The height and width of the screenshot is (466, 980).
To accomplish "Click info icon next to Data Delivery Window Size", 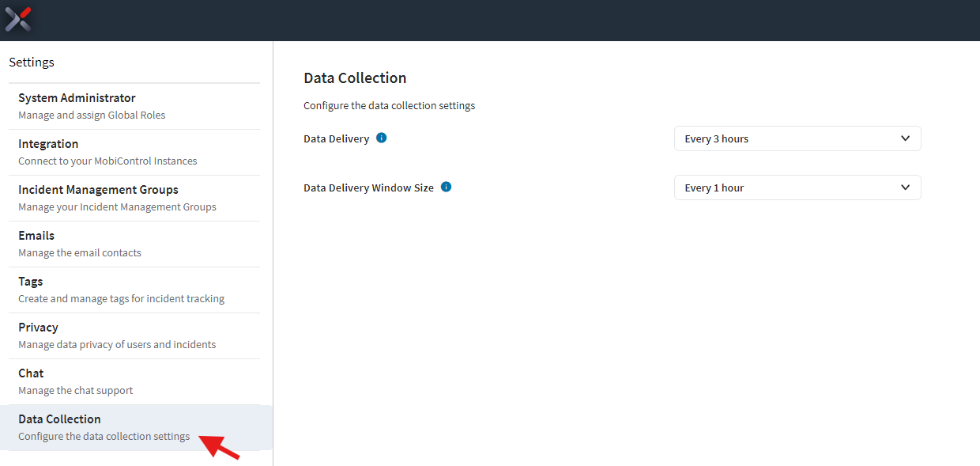I will pyautogui.click(x=446, y=188).
